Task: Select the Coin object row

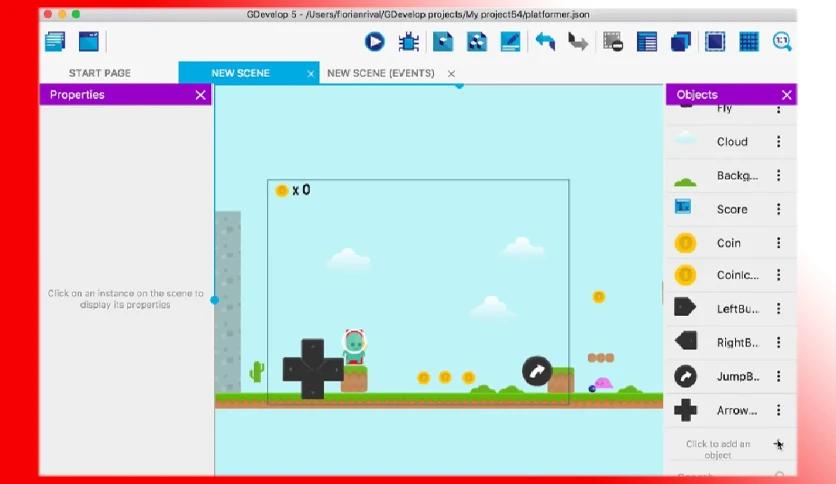Action: click(x=731, y=243)
